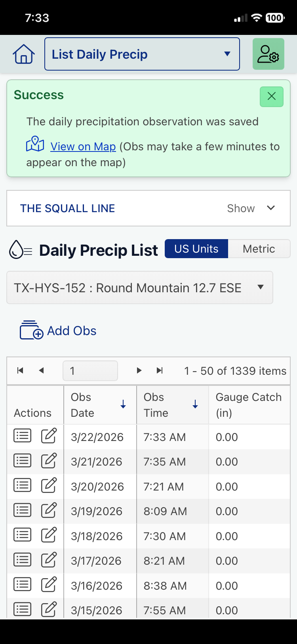View details icon for 3/19/2026 row
The image size is (297, 644).
22,510
